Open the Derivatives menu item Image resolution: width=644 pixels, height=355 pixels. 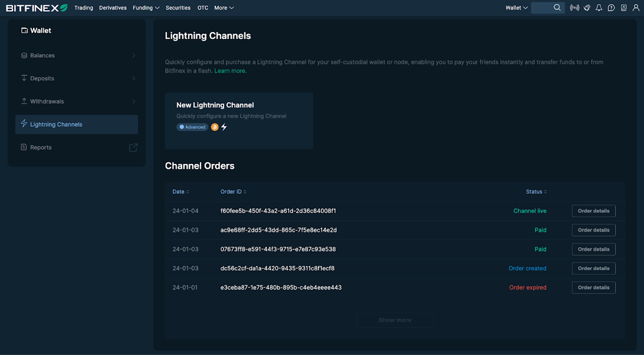tap(113, 8)
